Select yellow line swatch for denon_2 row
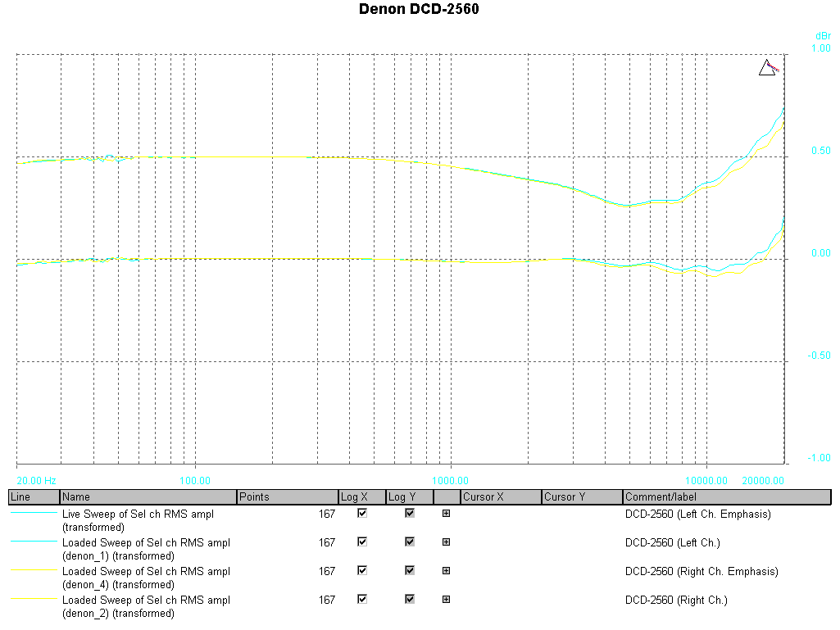Image resolution: width=840 pixels, height=630 pixels. coord(34,598)
